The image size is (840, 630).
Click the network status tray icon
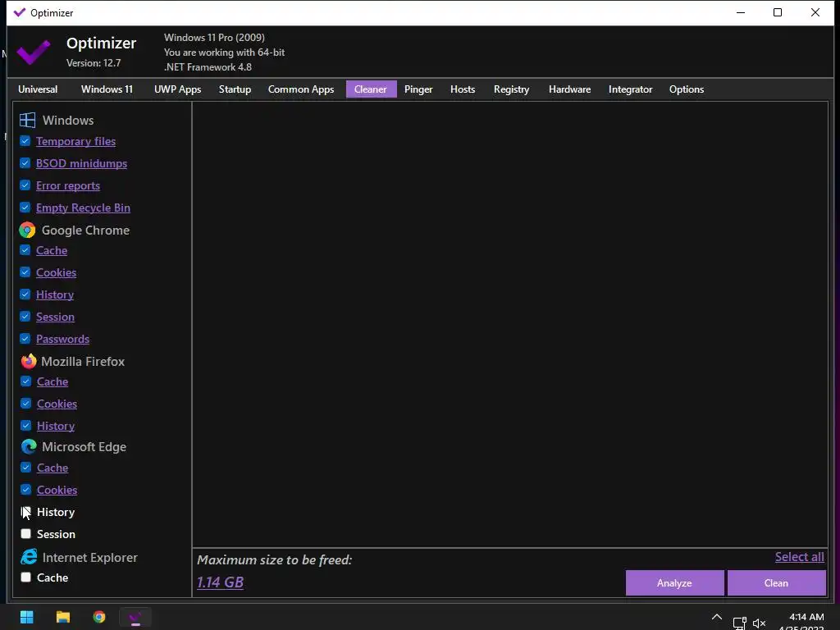(x=740, y=623)
